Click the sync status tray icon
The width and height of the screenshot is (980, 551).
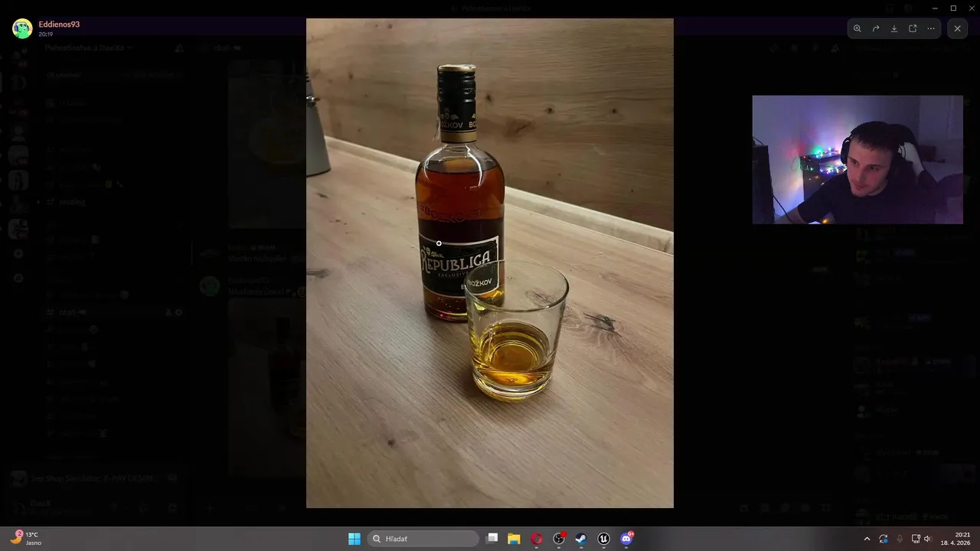(884, 539)
